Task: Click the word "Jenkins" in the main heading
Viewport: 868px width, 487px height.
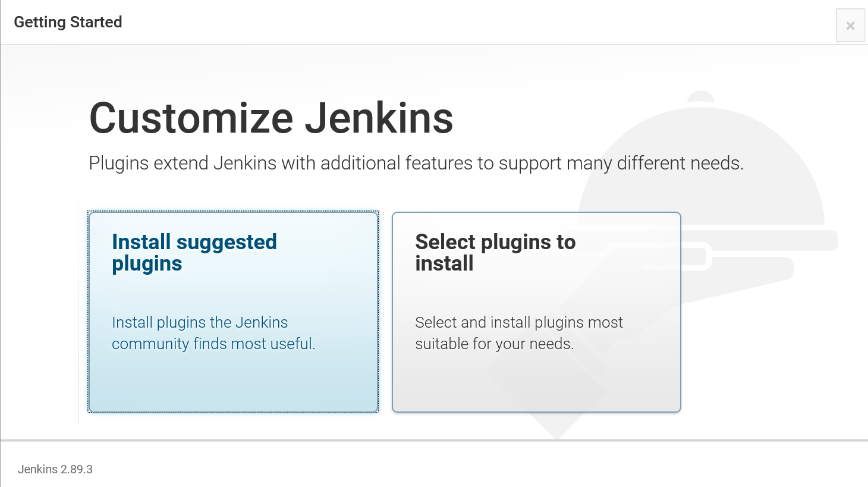Action: point(379,118)
